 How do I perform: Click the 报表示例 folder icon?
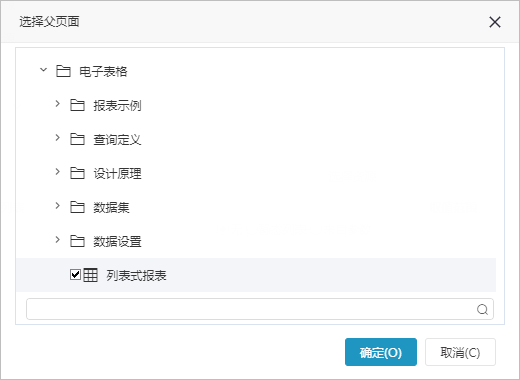77,105
